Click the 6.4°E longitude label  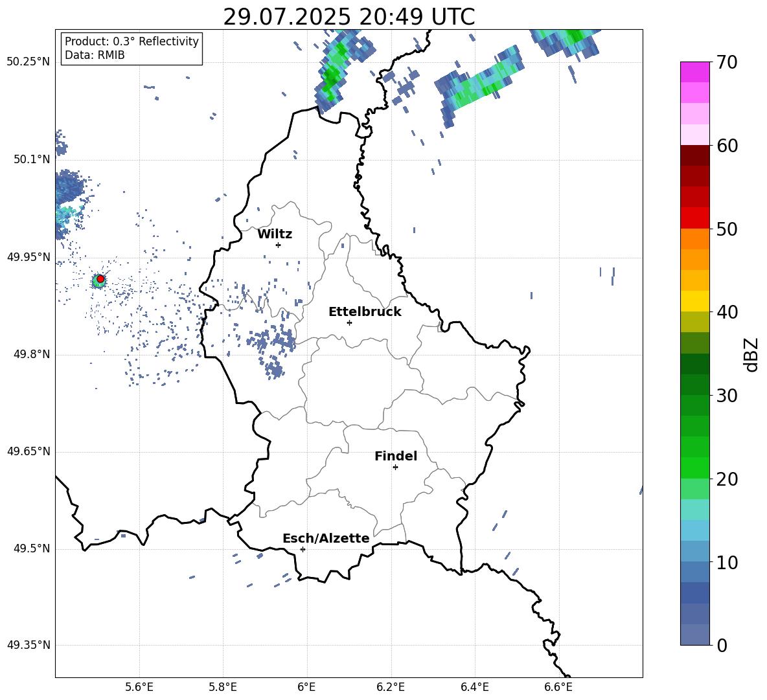click(474, 688)
